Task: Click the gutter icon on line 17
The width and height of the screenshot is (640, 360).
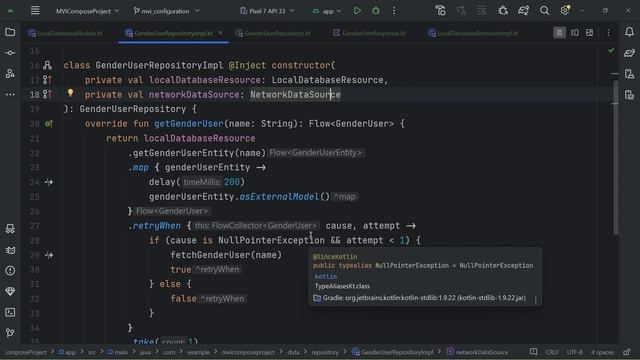Action: tap(47, 80)
